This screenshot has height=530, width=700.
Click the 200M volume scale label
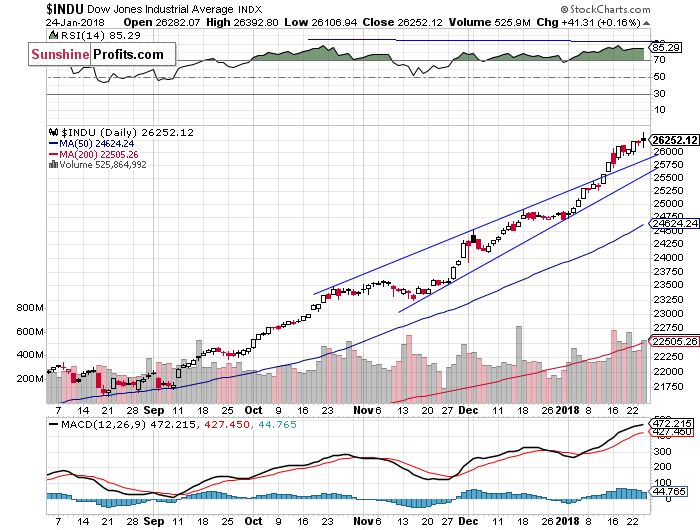pyautogui.click(x=30, y=379)
